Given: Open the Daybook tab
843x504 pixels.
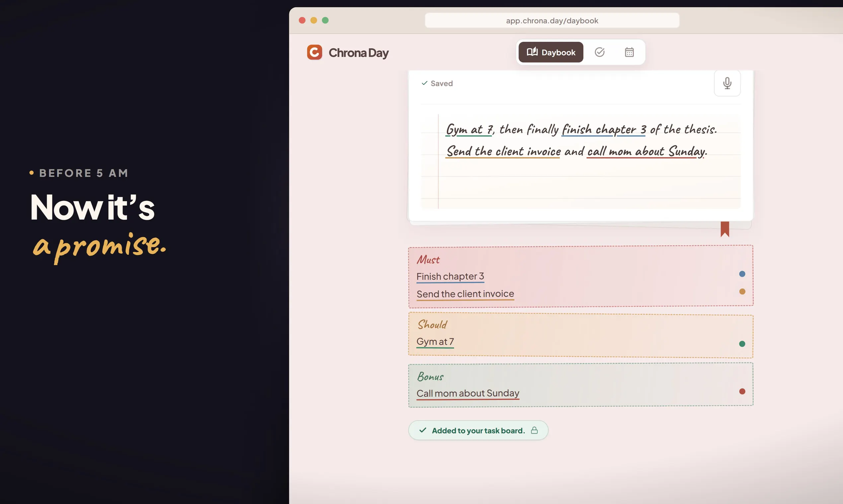Looking at the screenshot, I should click(x=551, y=52).
